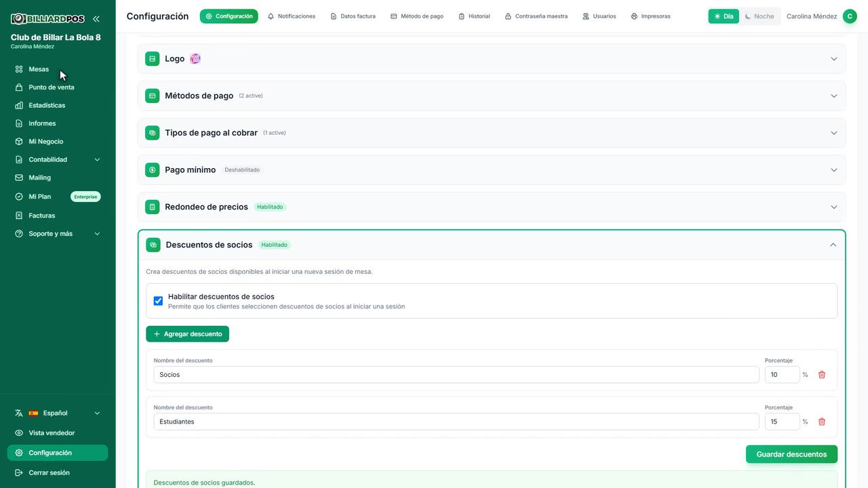Delete the Socios discount via trash icon
Image resolution: width=868 pixels, height=488 pixels.
pyautogui.click(x=822, y=375)
